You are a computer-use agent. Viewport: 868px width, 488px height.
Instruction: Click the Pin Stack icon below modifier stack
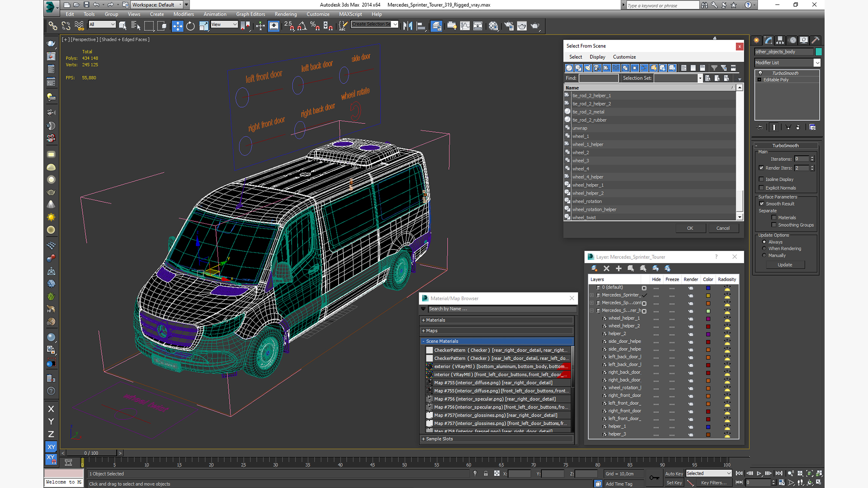(x=760, y=127)
